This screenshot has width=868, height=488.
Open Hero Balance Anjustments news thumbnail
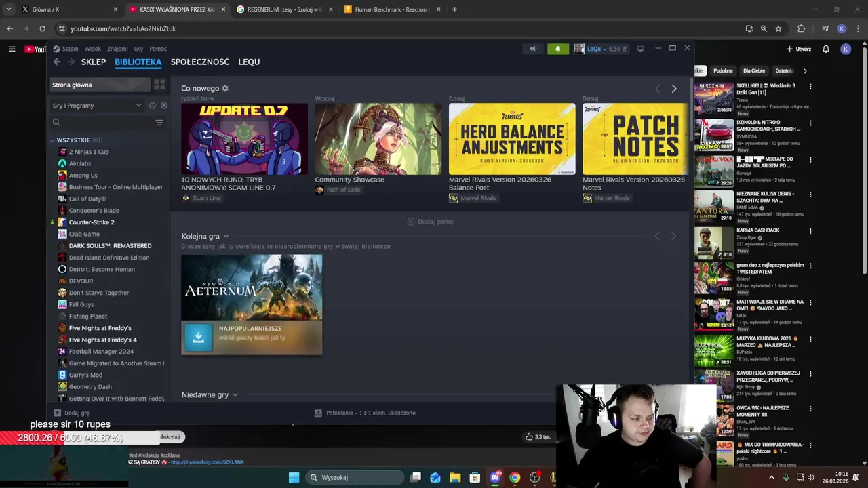click(512, 139)
